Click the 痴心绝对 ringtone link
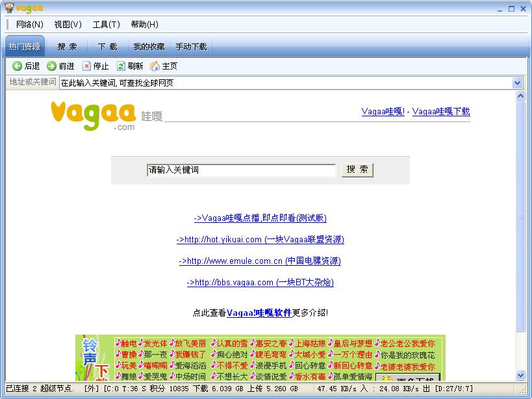Viewport: 532px width, 399px height. 232,355
